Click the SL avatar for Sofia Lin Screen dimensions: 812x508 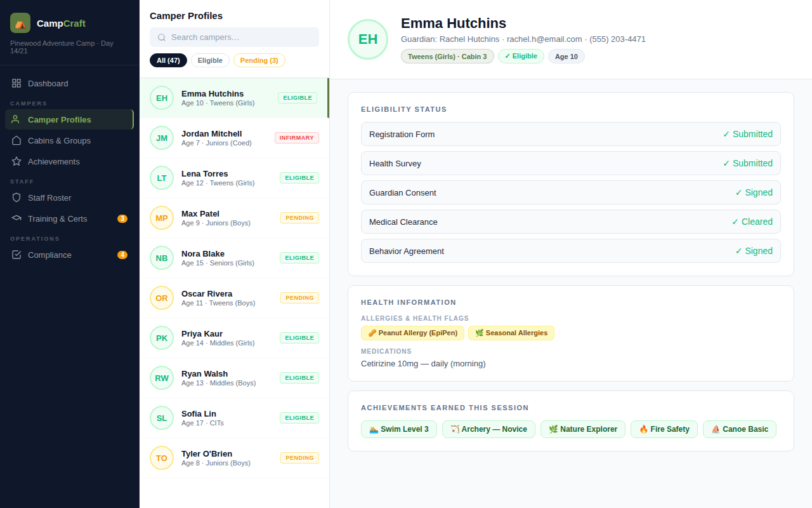tap(162, 418)
